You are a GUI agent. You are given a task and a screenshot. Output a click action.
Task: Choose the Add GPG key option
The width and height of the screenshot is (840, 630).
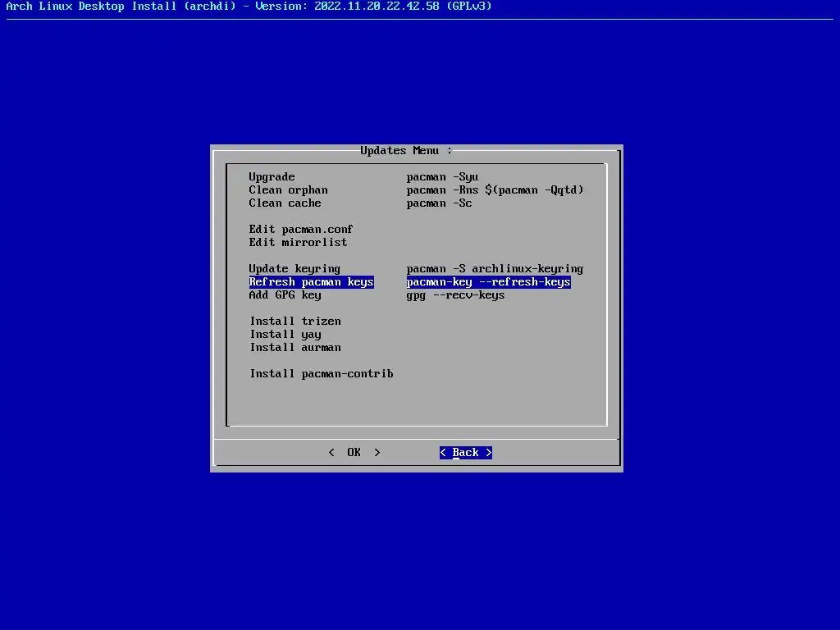point(285,294)
